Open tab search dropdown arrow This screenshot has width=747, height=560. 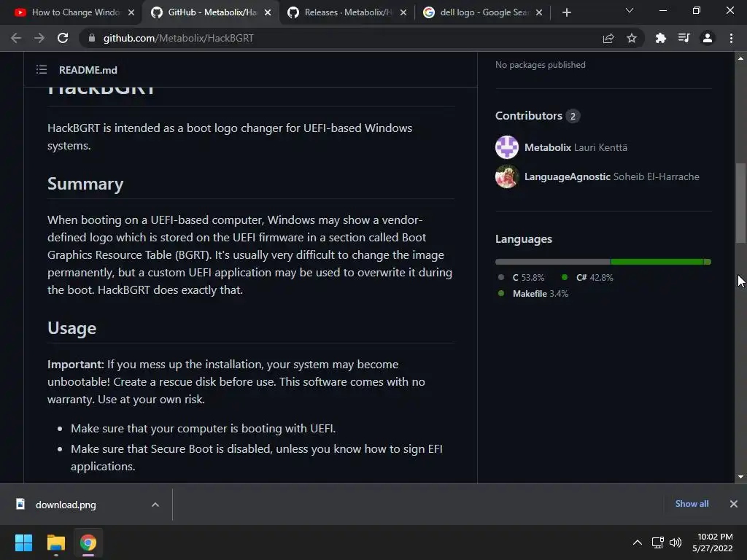tap(630, 10)
